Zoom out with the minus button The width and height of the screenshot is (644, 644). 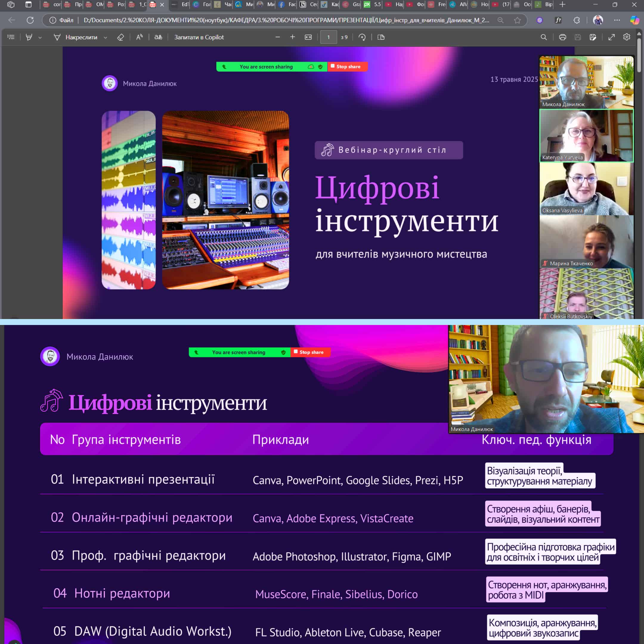coord(278,37)
